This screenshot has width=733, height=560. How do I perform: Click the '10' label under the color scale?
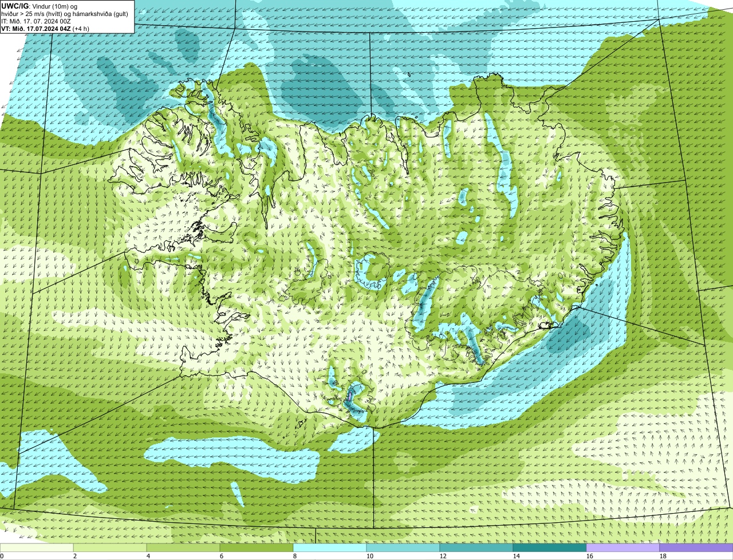pos(370,556)
